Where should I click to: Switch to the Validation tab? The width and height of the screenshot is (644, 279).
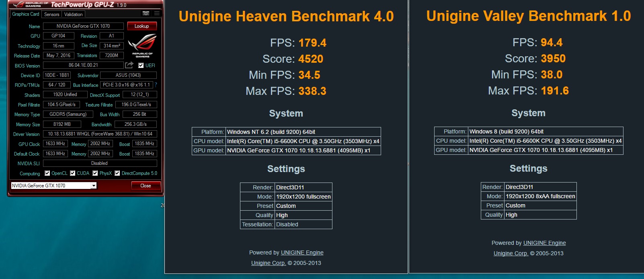tap(74, 14)
